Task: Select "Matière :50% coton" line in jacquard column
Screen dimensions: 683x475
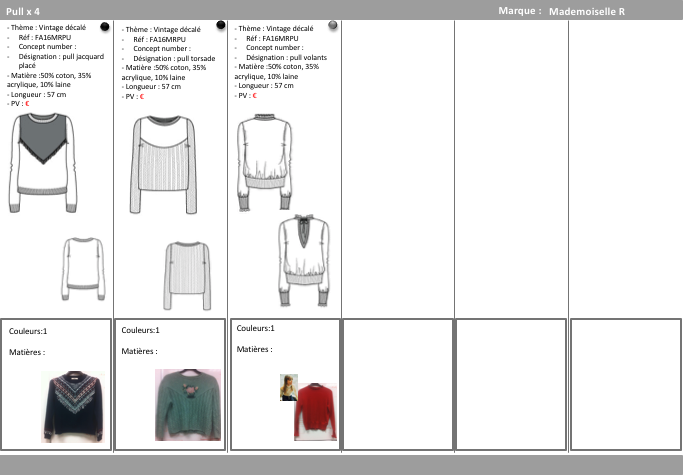Action: click(x=49, y=80)
